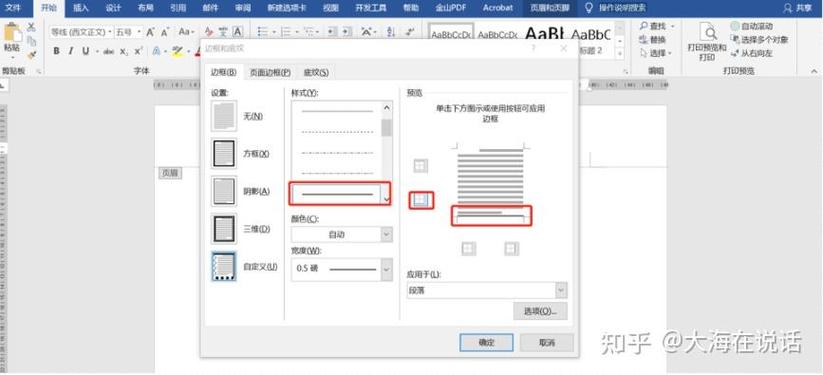Click the Select Multiple Objects (选择多个对象) command
This screenshot has width=823, height=375.
coord(760,39)
